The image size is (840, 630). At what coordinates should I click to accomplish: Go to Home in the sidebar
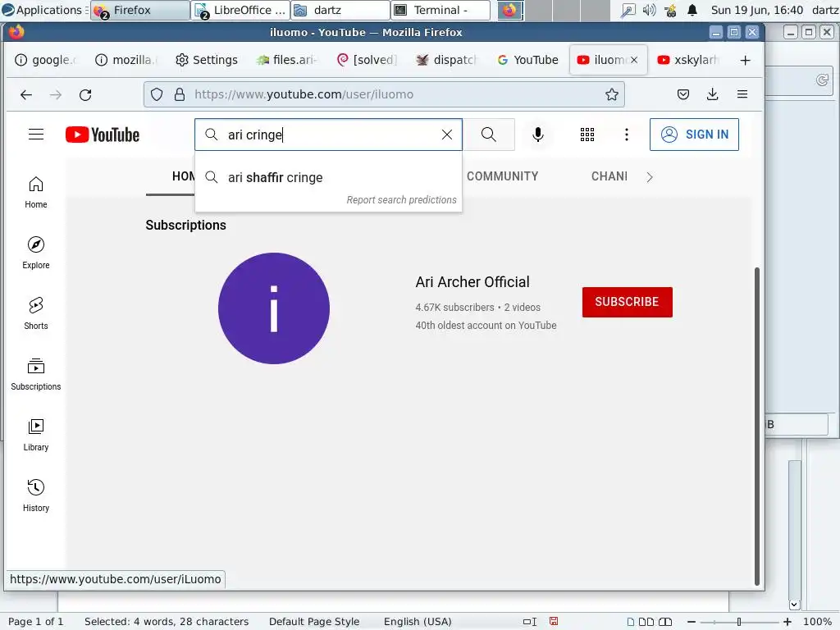36,192
